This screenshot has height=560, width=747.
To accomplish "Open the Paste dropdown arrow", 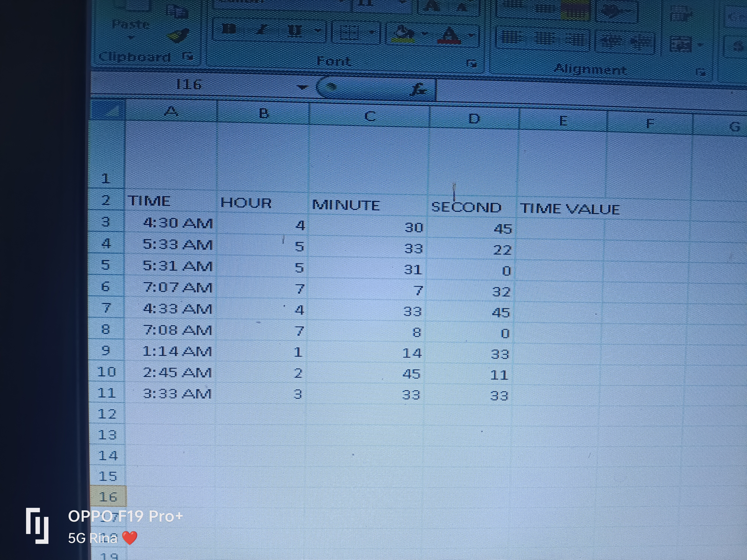I will pos(131,37).
